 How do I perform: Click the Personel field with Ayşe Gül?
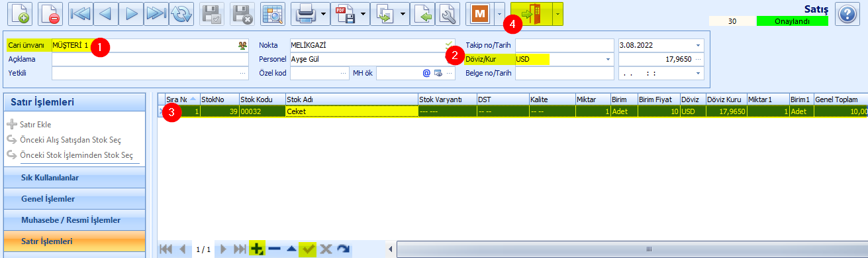point(372,59)
